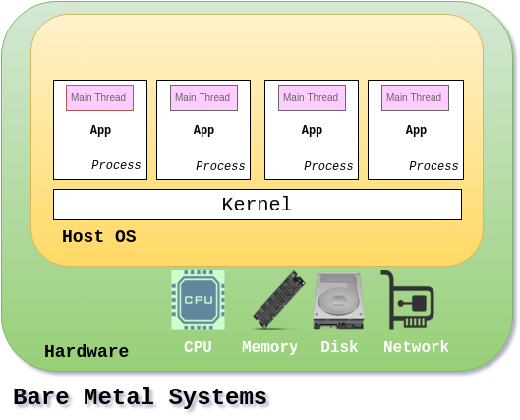The height and width of the screenshot is (420, 520).
Task: Click the rightmost Main Thread box
Action: tap(415, 97)
